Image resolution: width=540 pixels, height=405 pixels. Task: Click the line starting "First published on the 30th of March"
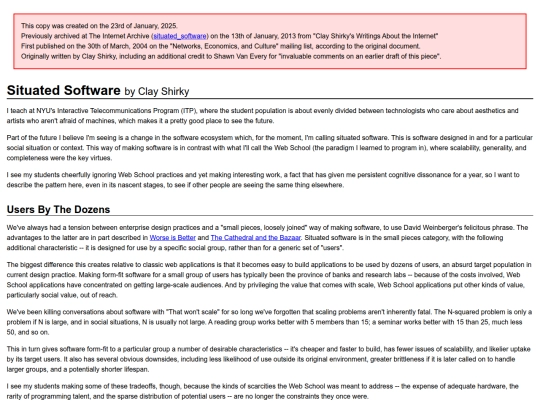tap(220, 46)
